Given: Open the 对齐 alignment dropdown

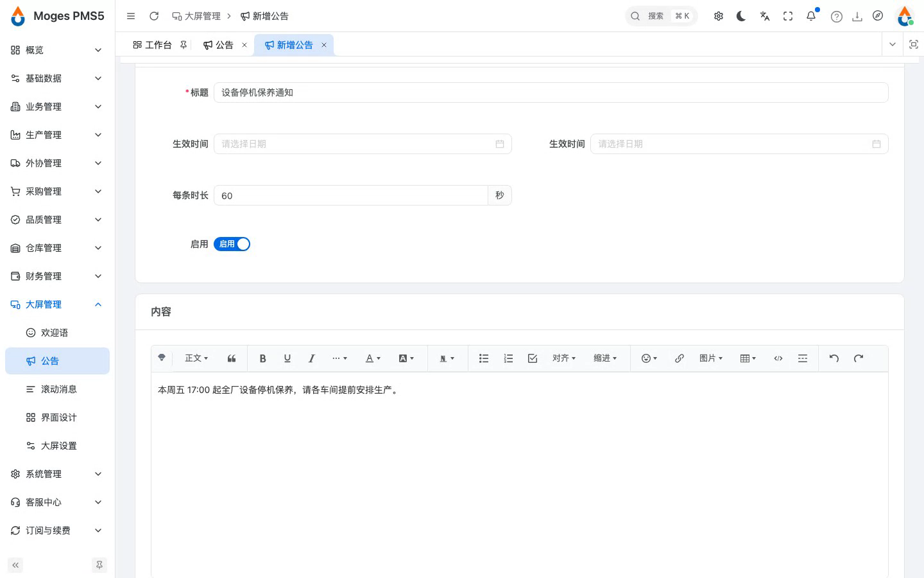Looking at the screenshot, I should (564, 358).
